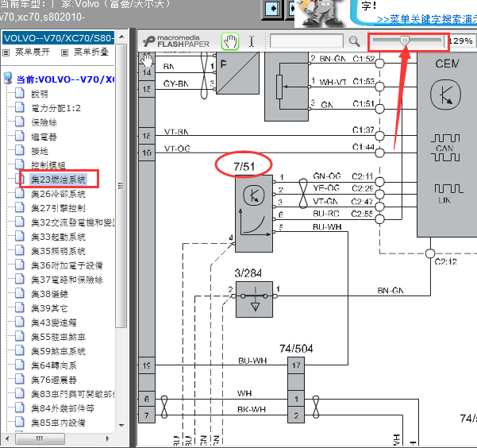Open the 繼電器 tree item
477x448 pixels.
44,137
